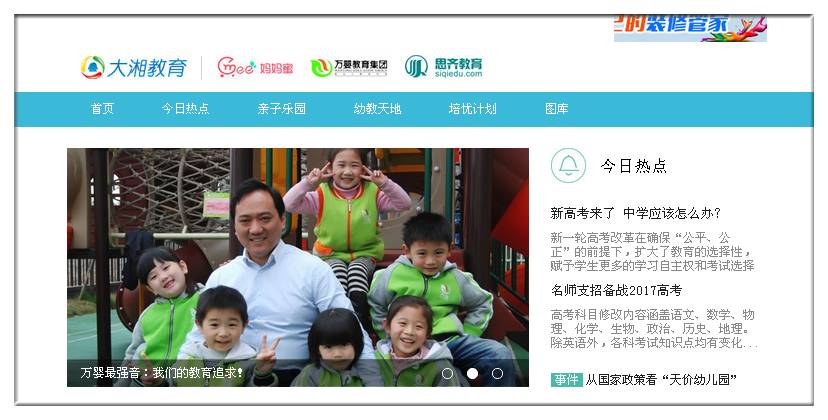
Task: Click the 大湘教育 logo
Action: tap(134, 68)
